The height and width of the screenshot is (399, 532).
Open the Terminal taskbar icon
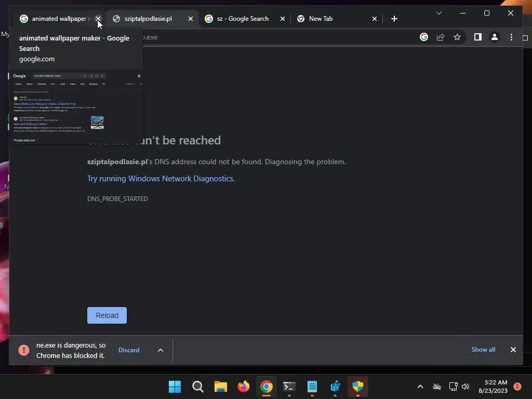coord(289,387)
